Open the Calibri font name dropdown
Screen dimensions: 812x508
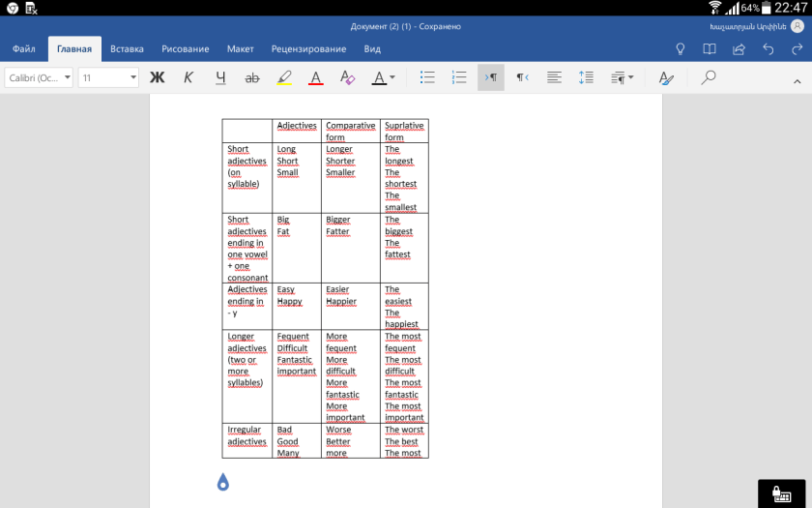[x=39, y=77]
